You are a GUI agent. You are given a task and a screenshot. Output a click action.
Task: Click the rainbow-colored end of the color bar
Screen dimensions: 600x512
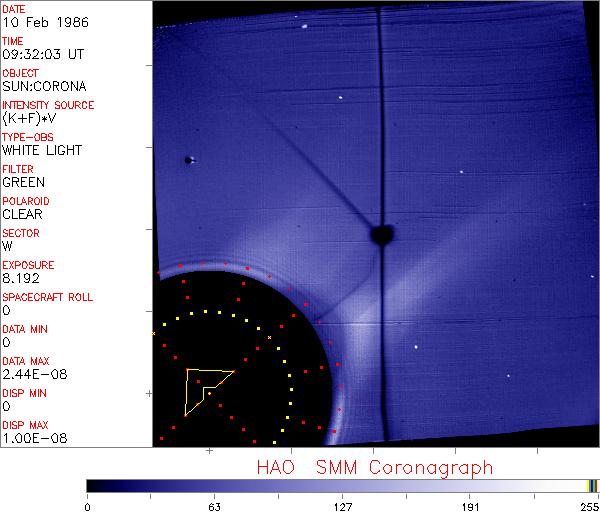coord(592,486)
